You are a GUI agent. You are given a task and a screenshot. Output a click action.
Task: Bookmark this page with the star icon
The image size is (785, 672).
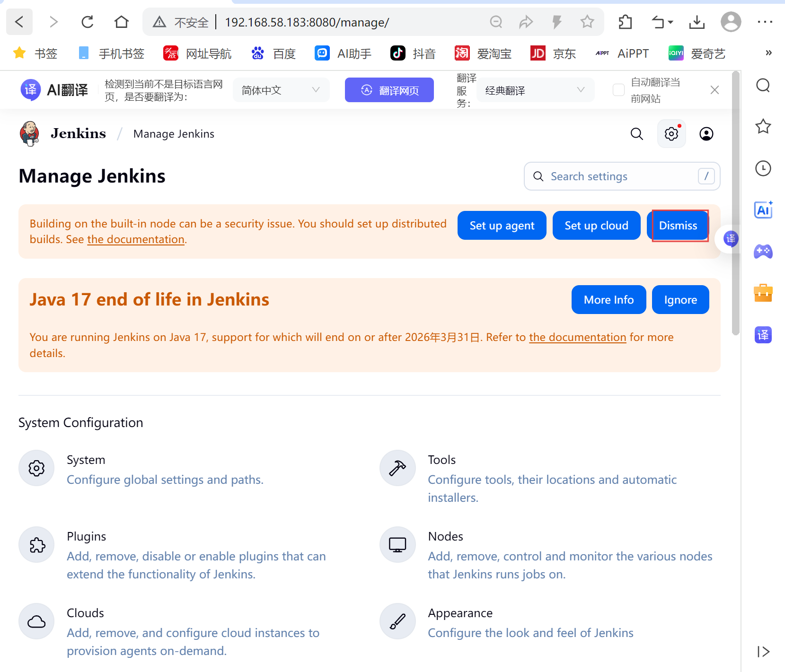[x=587, y=22]
